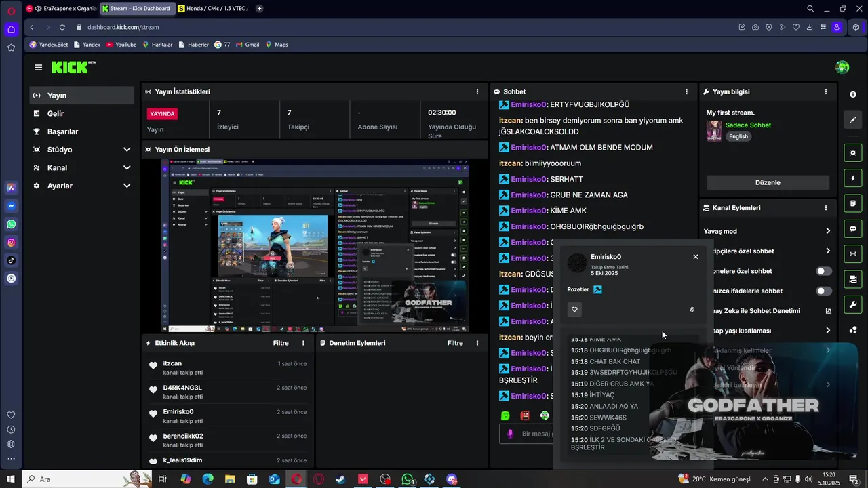Open Denetim Eylemleri options menu
The image size is (868, 488).
click(477, 343)
